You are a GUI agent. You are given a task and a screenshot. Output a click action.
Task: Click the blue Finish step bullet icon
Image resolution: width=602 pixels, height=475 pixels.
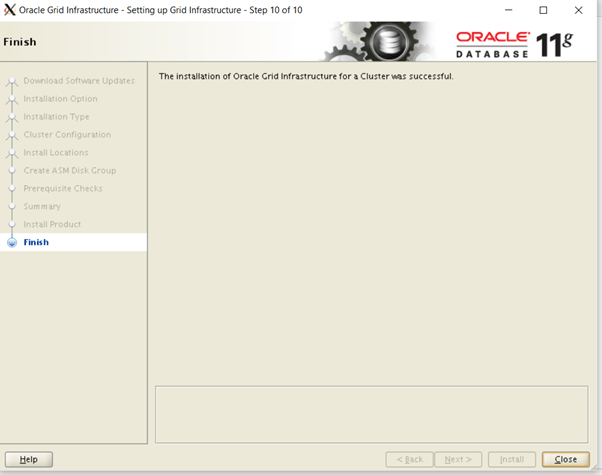(12, 242)
